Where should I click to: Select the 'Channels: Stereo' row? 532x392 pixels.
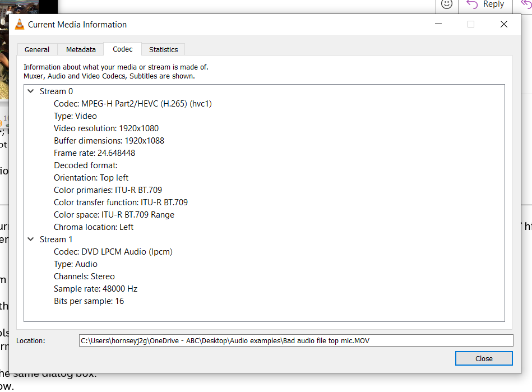[84, 276]
